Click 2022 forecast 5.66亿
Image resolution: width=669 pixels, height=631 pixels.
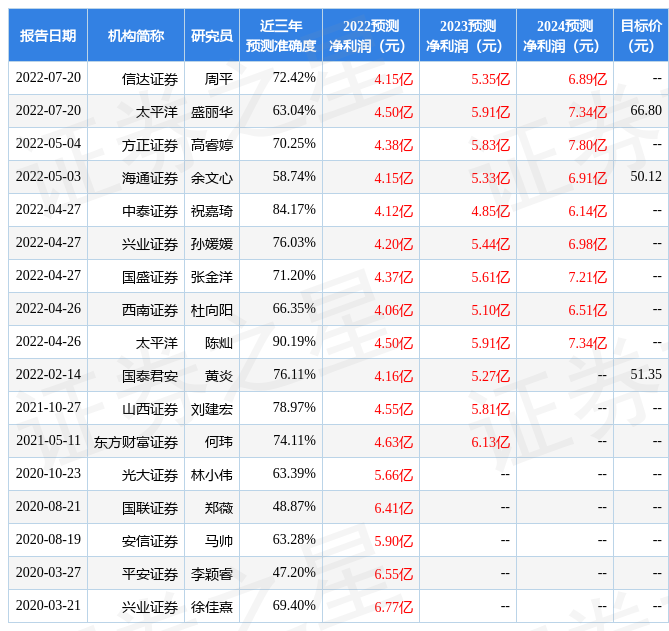(x=393, y=475)
